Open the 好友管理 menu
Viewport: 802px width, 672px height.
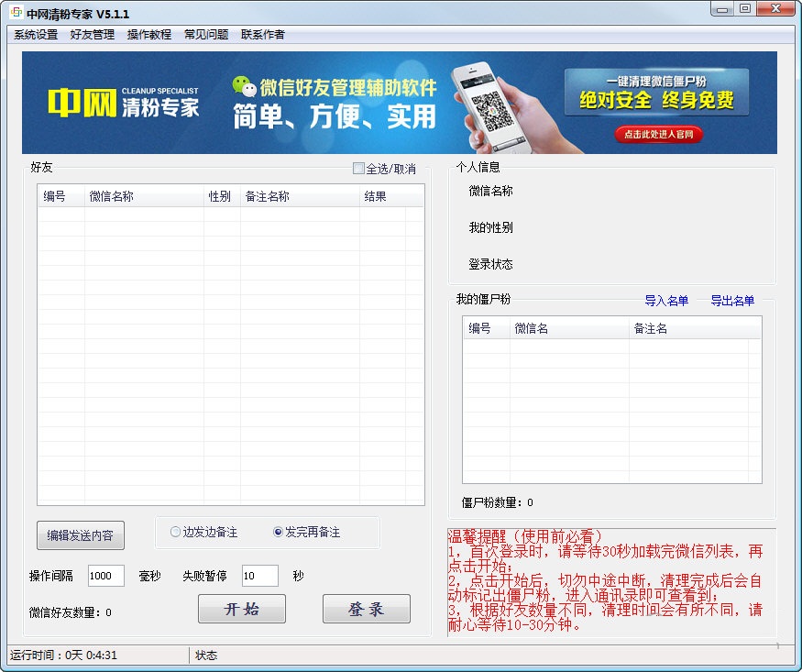(89, 34)
